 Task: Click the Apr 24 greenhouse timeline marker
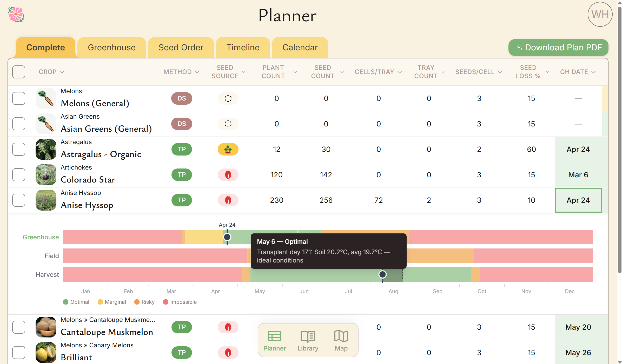(227, 237)
